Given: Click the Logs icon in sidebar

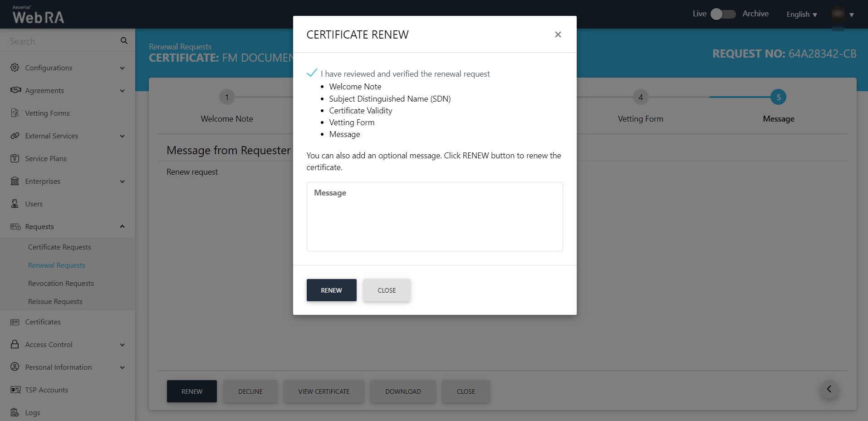Looking at the screenshot, I should [15, 412].
